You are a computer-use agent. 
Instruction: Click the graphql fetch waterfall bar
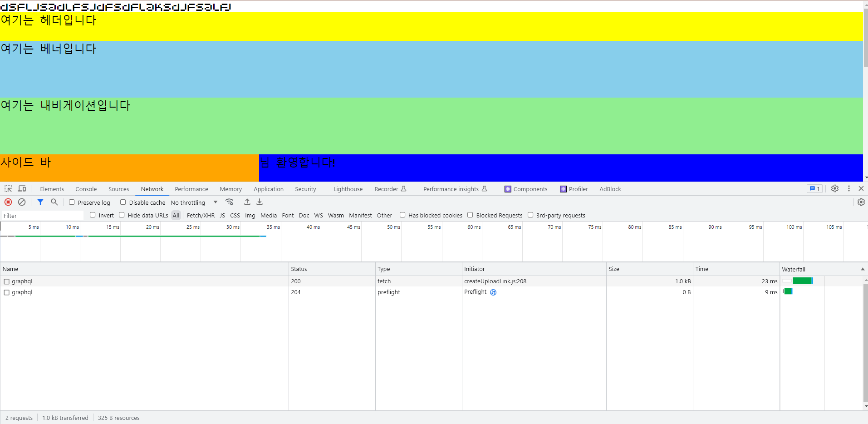[x=802, y=281]
